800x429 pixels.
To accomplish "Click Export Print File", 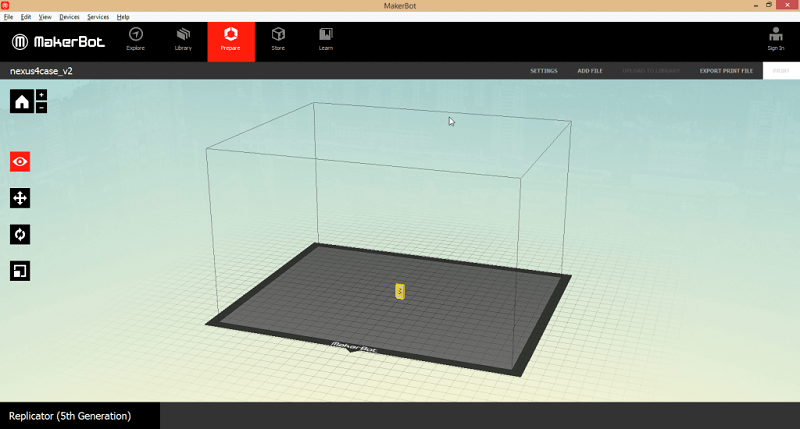I will (726, 71).
